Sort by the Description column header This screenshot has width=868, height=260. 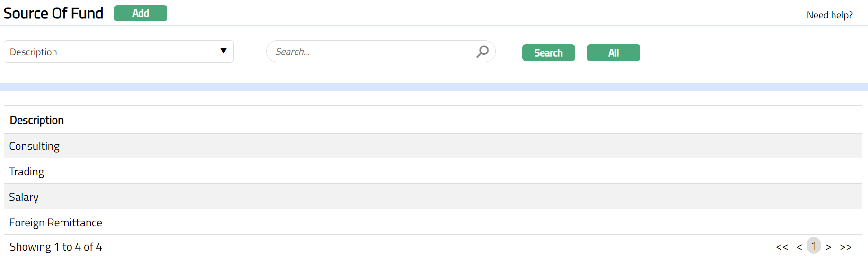37,120
